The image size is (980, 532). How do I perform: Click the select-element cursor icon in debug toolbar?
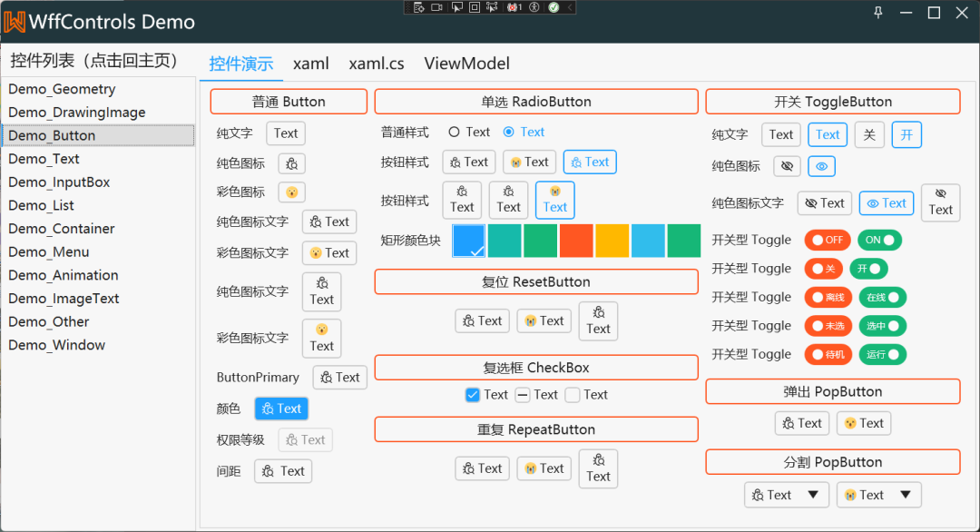pyautogui.click(x=456, y=7)
